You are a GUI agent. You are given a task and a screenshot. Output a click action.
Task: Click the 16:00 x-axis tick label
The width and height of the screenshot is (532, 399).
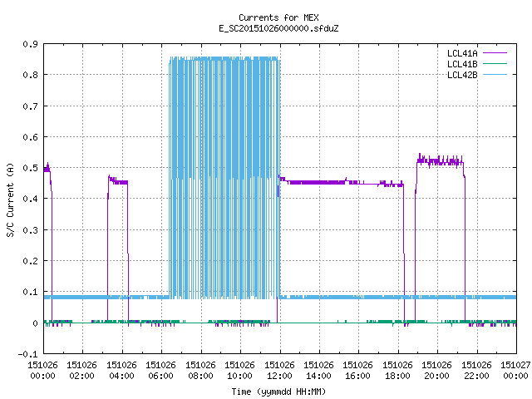click(358, 376)
